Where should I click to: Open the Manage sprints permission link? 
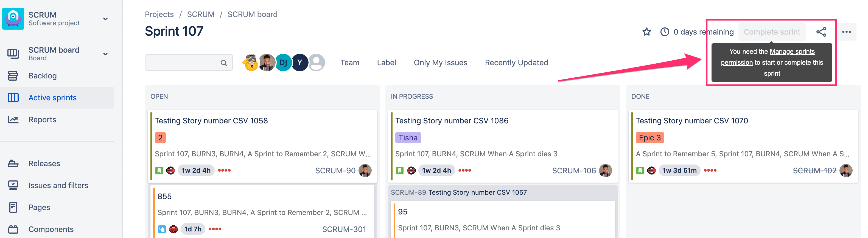click(x=792, y=52)
